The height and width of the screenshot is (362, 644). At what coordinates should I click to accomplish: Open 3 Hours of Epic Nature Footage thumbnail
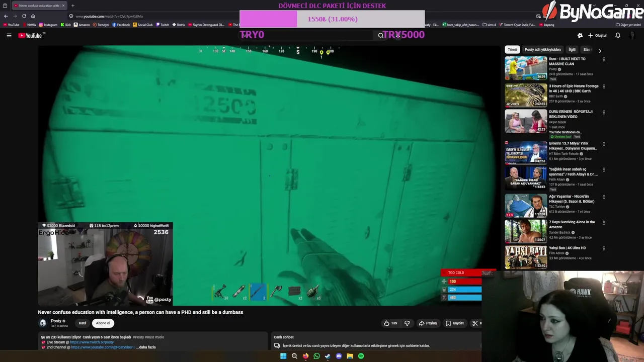(526, 95)
